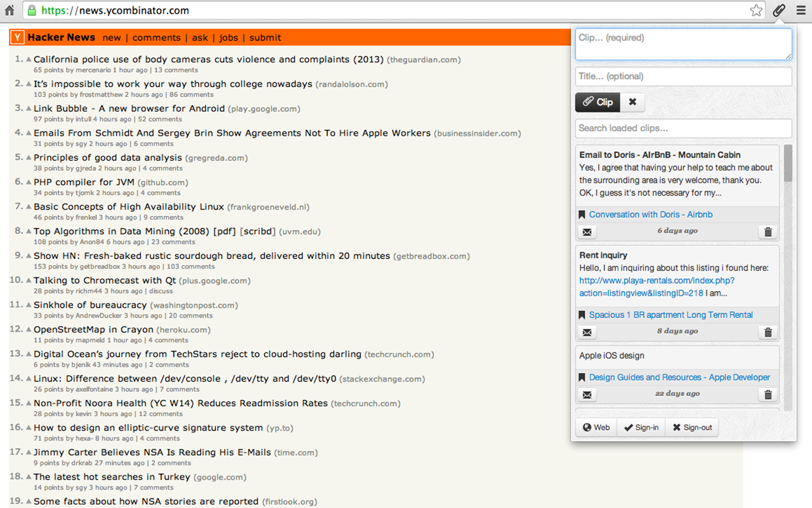Open the submit nav link

click(265, 37)
